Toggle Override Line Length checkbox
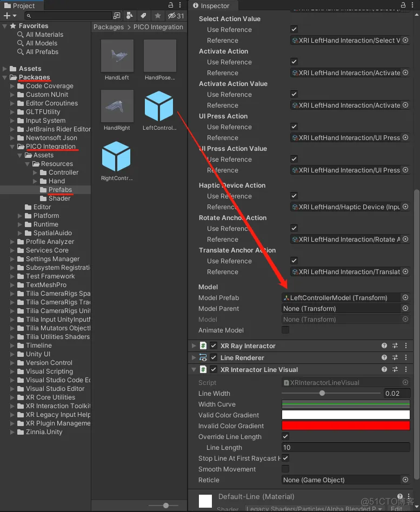The width and height of the screenshot is (420, 512). 285,436
